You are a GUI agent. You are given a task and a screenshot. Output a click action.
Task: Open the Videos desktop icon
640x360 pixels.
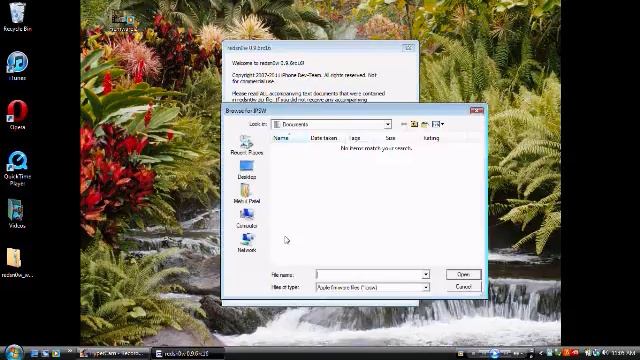(x=17, y=214)
